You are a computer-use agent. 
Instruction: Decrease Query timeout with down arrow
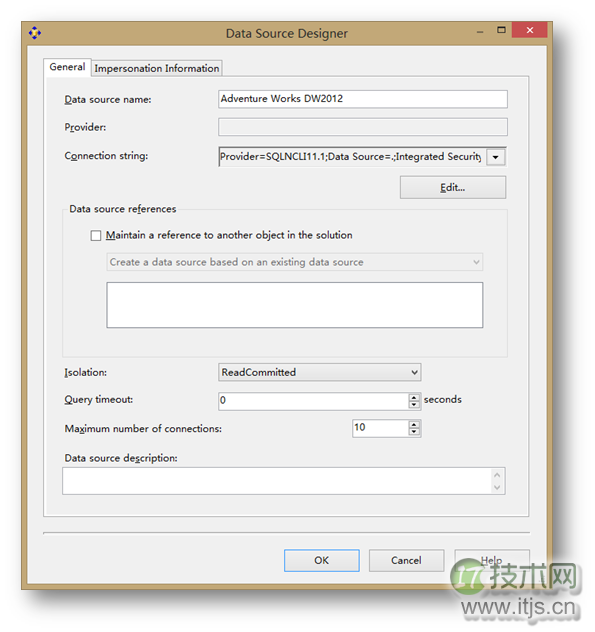coord(414,405)
